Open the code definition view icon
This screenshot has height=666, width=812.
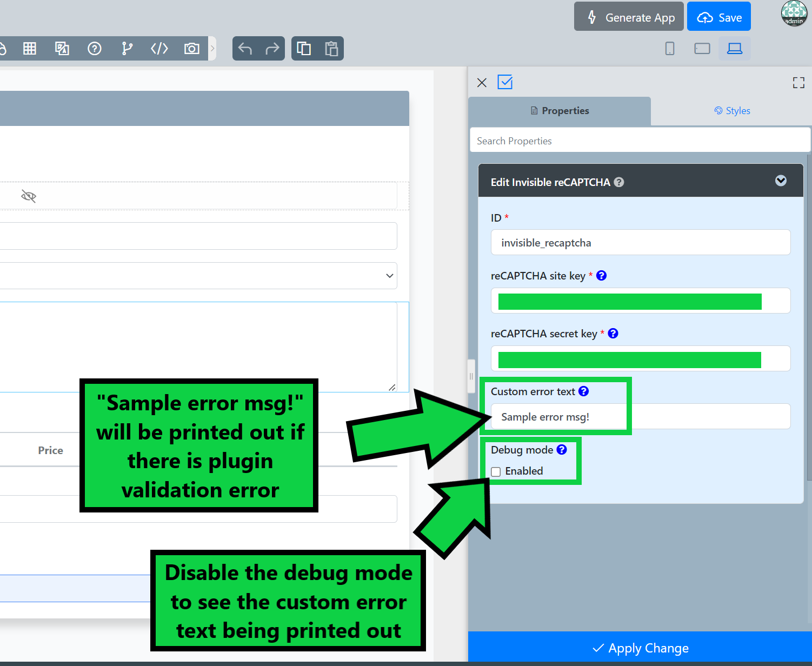[x=159, y=49]
